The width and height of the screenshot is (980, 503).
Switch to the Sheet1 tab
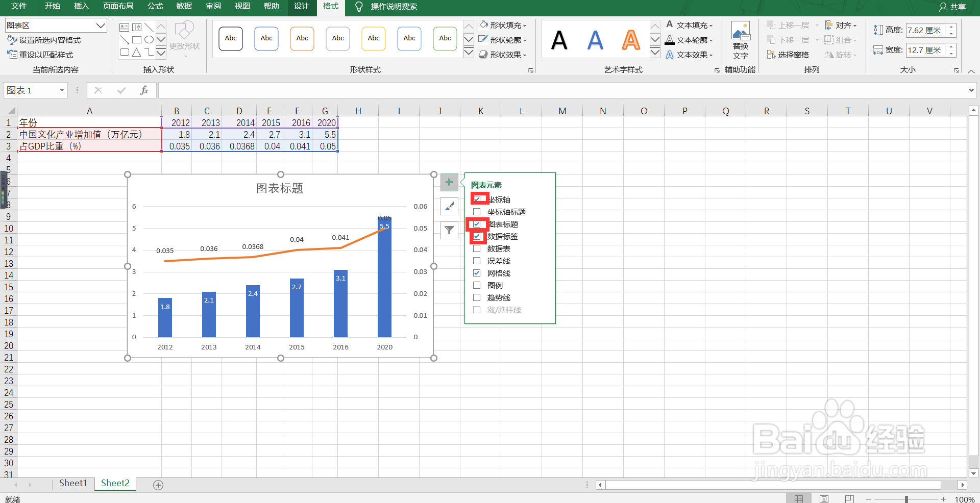point(73,483)
